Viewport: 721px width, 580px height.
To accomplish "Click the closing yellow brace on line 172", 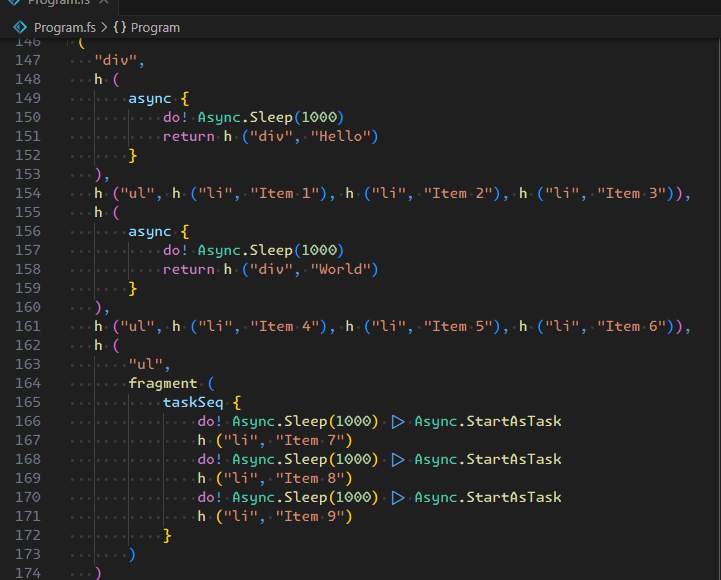I will (x=167, y=535).
